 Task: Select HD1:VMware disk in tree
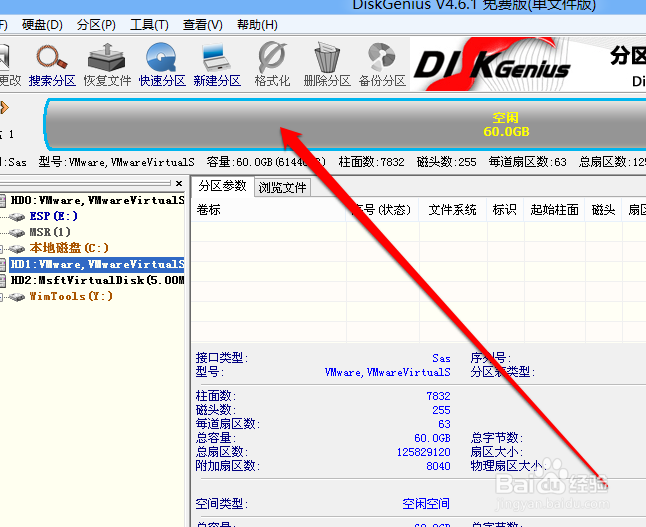(x=97, y=265)
